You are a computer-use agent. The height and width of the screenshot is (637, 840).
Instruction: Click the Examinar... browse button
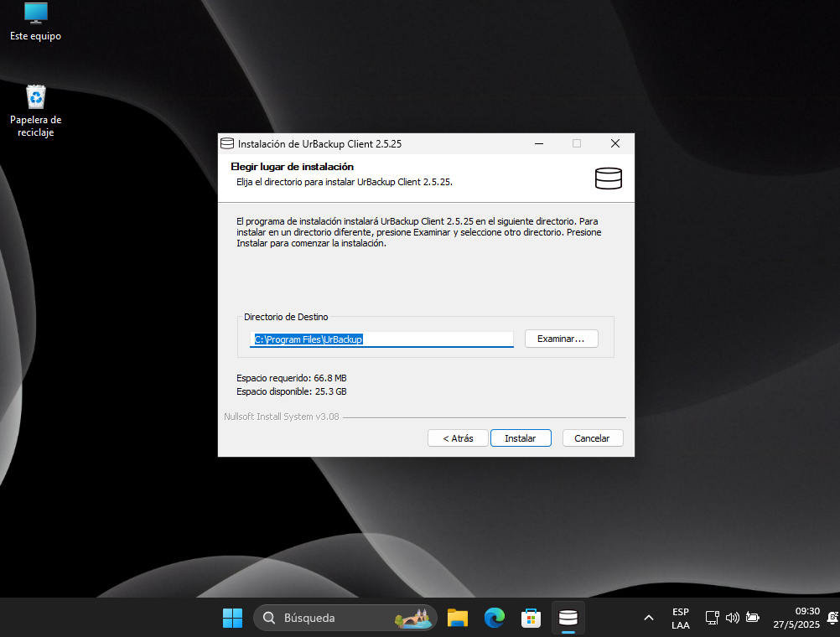click(561, 339)
